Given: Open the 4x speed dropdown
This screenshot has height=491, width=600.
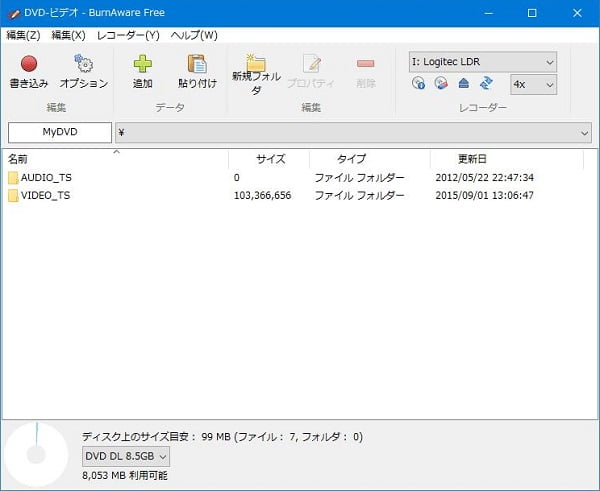Looking at the screenshot, I should 533,85.
